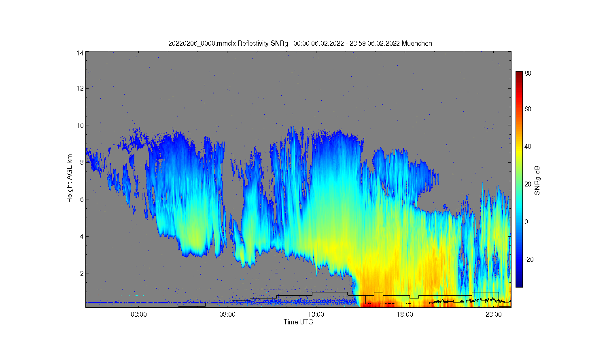Click the 10 km height tick label
Viewport: 607px width, 364px height.
pyautogui.click(x=80, y=125)
